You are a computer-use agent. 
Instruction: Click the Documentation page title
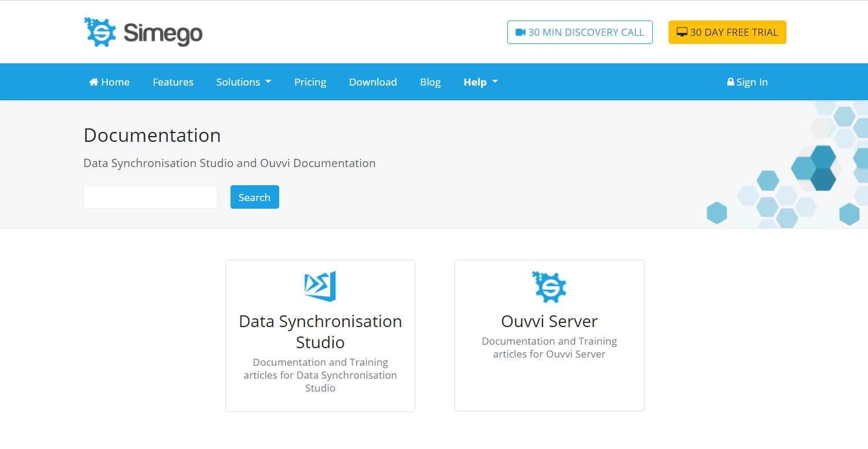click(152, 135)
